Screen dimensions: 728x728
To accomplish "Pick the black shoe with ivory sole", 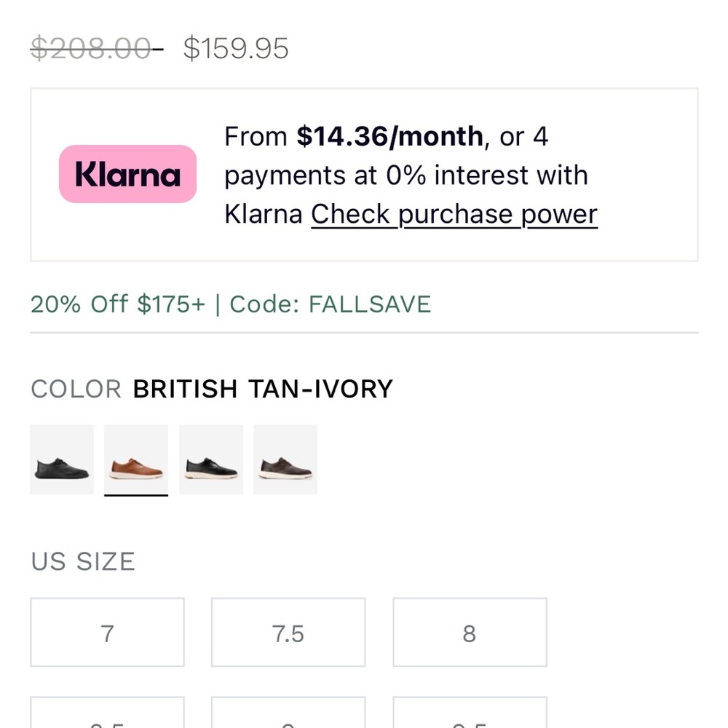I will tap(211, 459).
